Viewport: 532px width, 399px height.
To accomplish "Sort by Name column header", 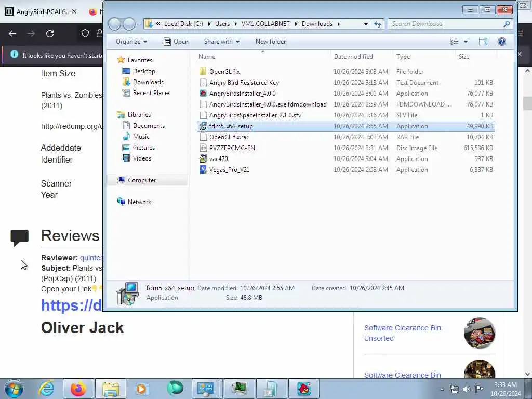I will click(x=262, y=56).
